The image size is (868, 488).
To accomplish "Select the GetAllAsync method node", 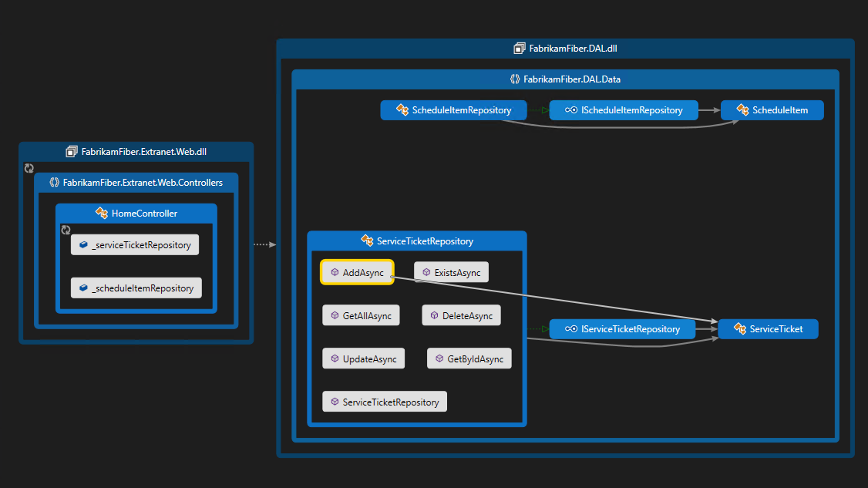I will pos(361,316).
